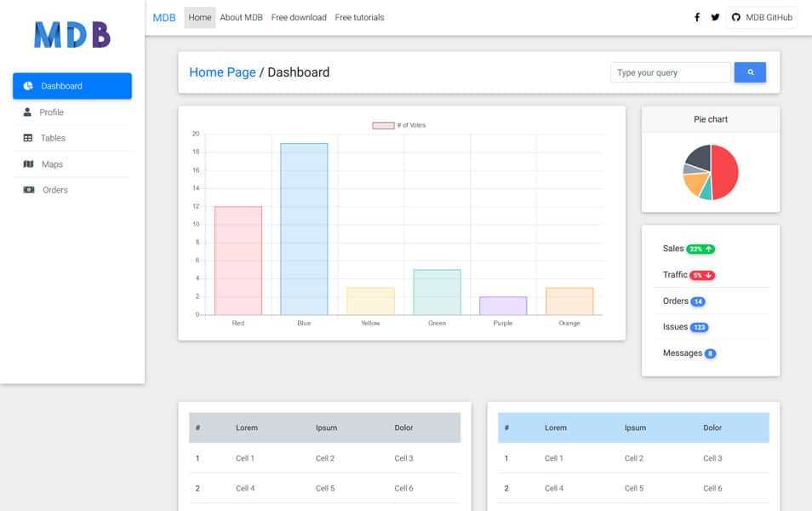Open Twitter via the bird icon

tap(715, 16)
